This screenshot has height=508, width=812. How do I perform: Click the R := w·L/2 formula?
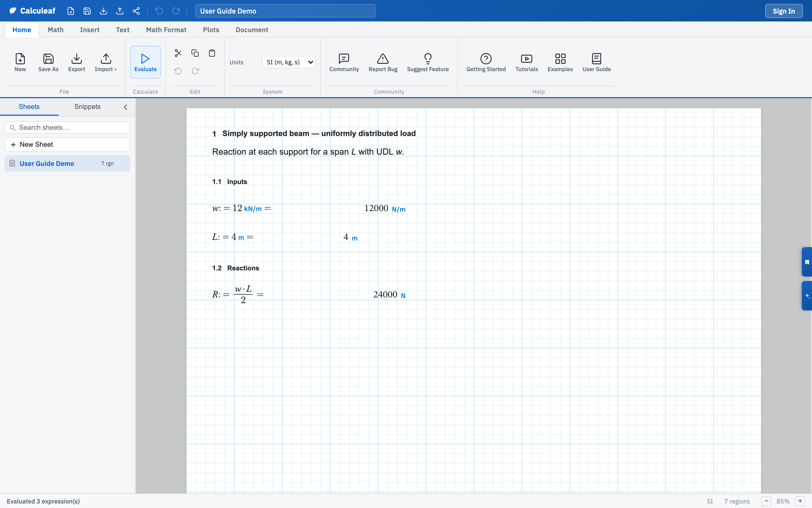238,295
